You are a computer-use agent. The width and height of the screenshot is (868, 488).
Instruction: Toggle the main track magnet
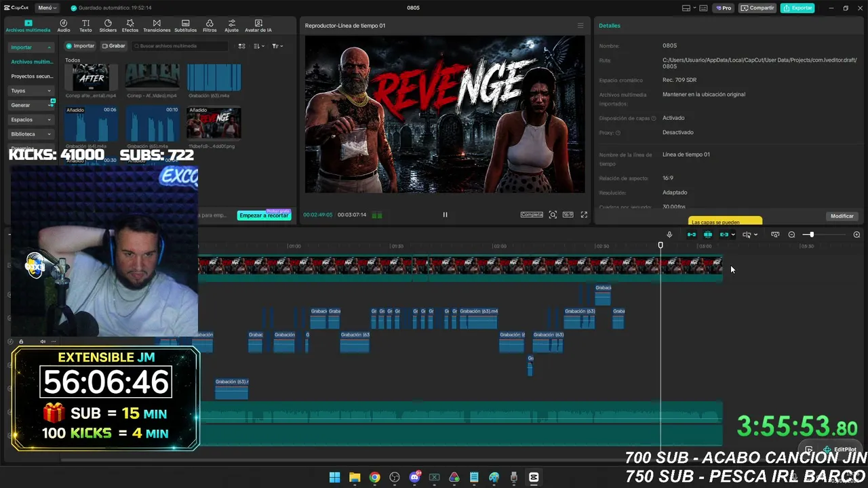pyautogui.click(x=692, y=235)
